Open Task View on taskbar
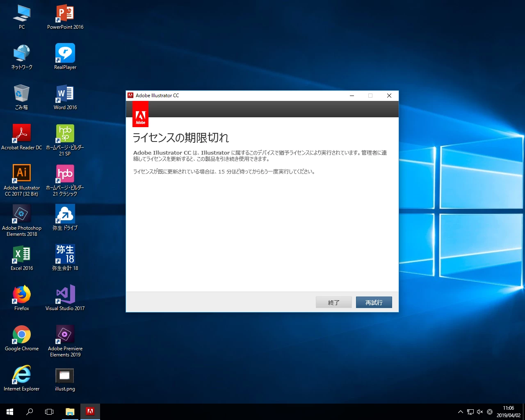 pos(49,412)
